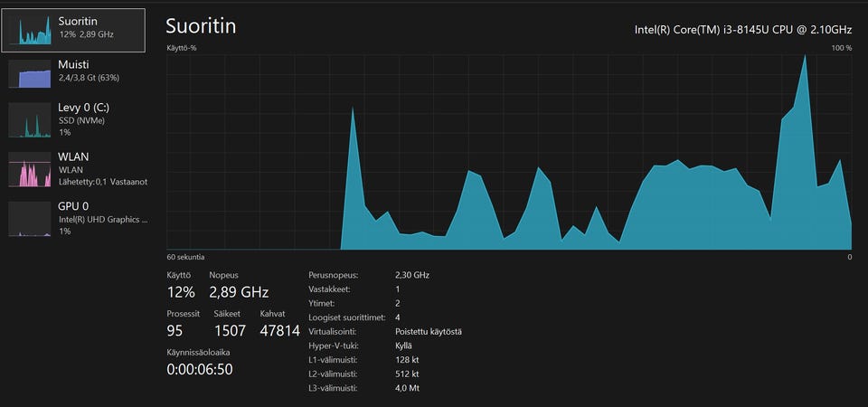Click the Säikeet thread count 1507
This screenshot has height=407, width=868.
[x=230, y=331]
